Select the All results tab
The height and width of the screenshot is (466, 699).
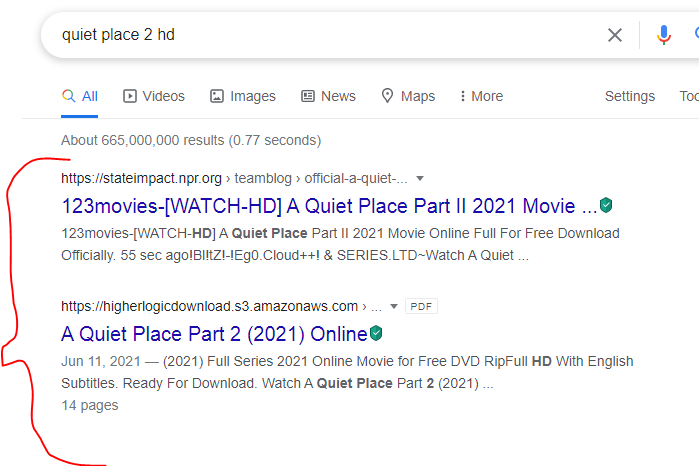[x=80, y=96]
